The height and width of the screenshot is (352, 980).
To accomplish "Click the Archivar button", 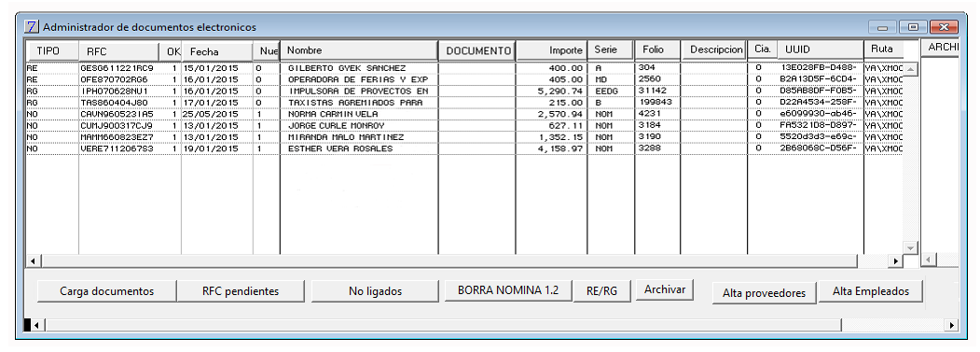I will 665,290.
